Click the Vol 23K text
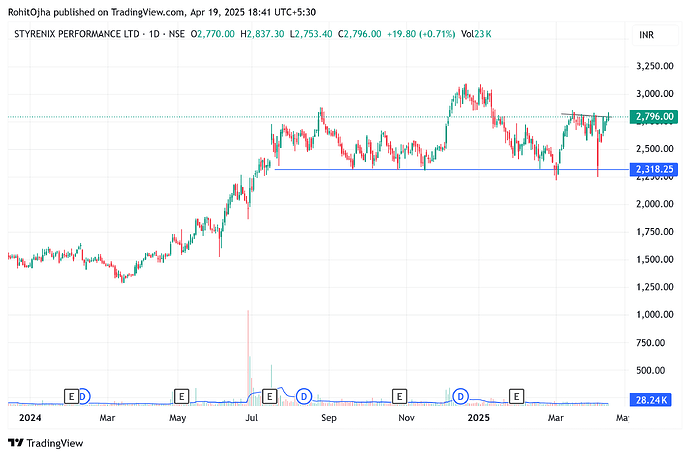The width and height of the screenshot is (690, 457). [476, 34]
